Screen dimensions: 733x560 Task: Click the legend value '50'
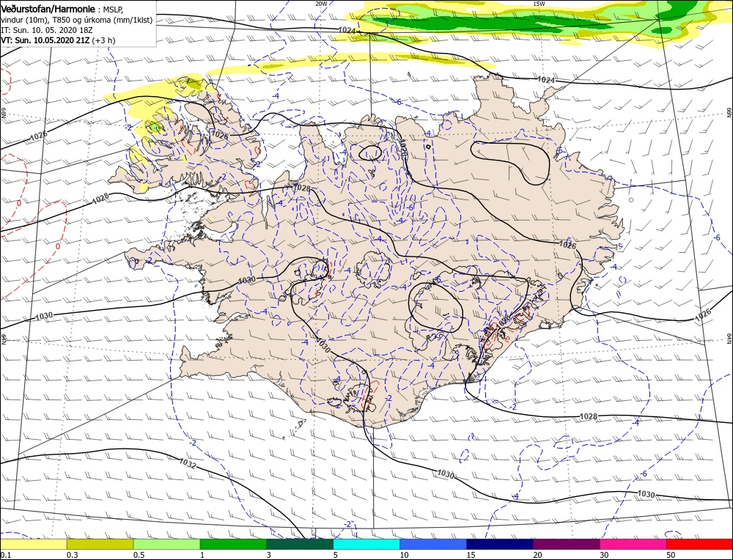pyautogui.click(x=671, y=555)
